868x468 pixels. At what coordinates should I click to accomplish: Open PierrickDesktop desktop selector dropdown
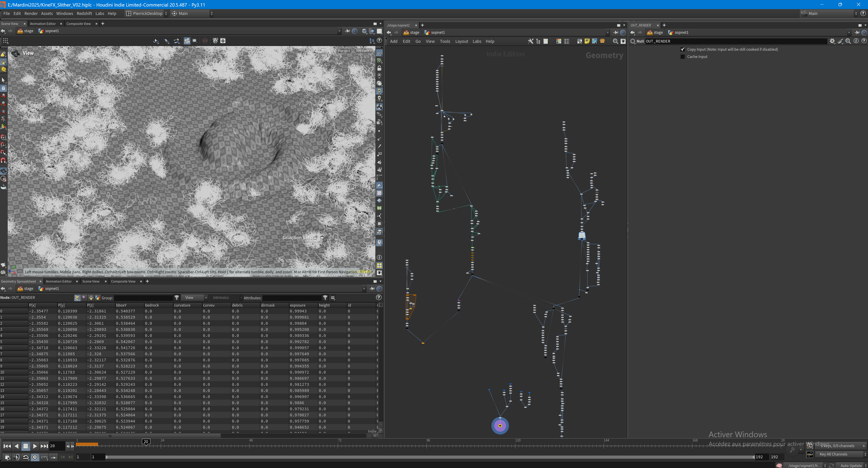(x=146, y=14)
